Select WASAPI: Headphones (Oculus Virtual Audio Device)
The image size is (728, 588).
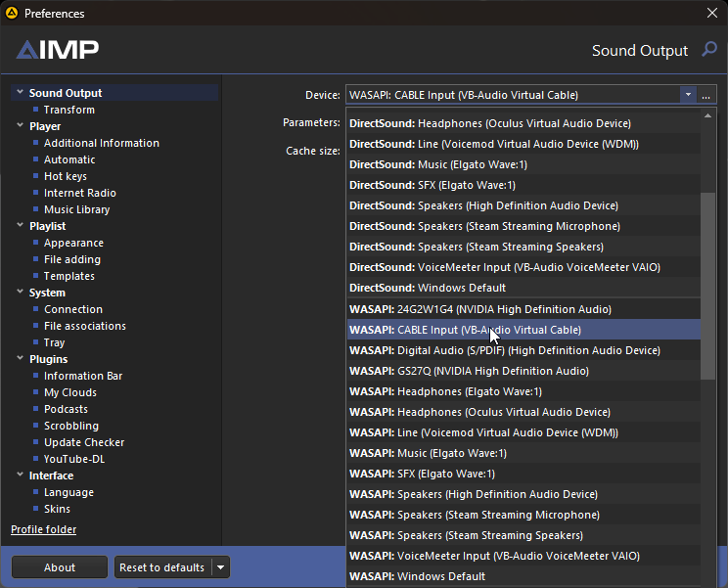coord(523,412)
